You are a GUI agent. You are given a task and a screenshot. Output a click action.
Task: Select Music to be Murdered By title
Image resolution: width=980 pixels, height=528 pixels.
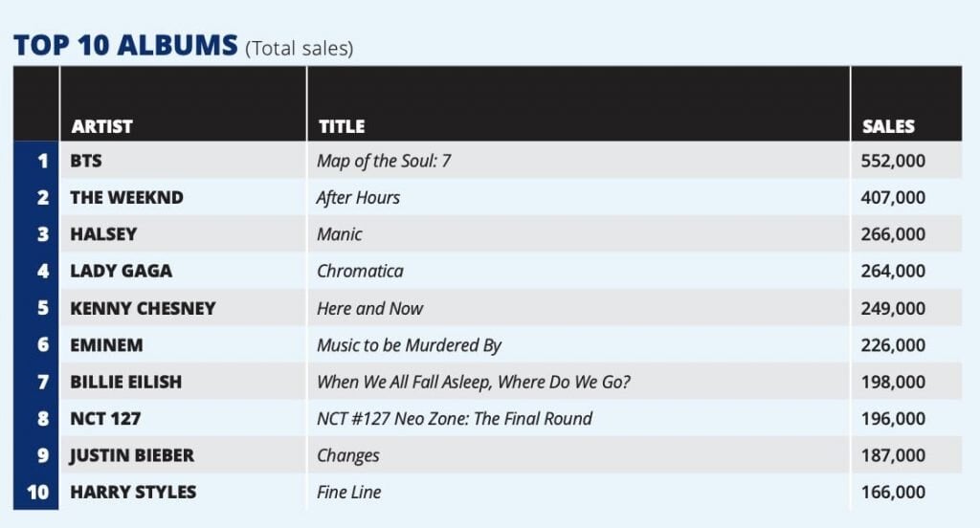point(409,344)
